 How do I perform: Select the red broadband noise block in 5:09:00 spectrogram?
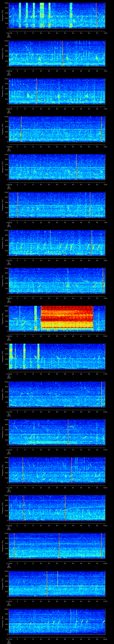click(x=67, y=317)
